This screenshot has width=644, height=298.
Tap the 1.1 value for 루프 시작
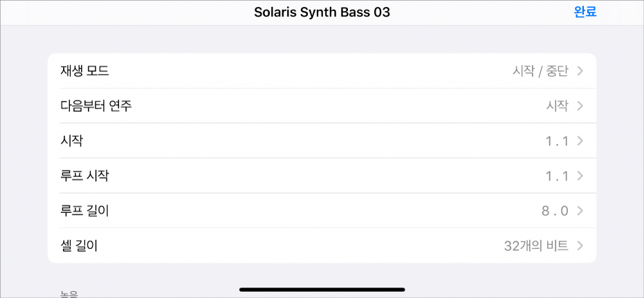(556, 176)
